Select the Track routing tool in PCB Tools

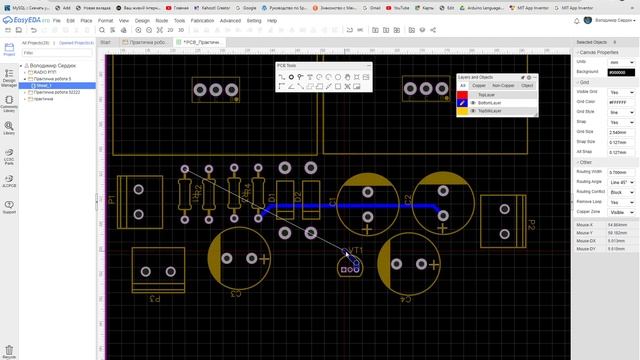pyautogui.click(x=282, y=77)
